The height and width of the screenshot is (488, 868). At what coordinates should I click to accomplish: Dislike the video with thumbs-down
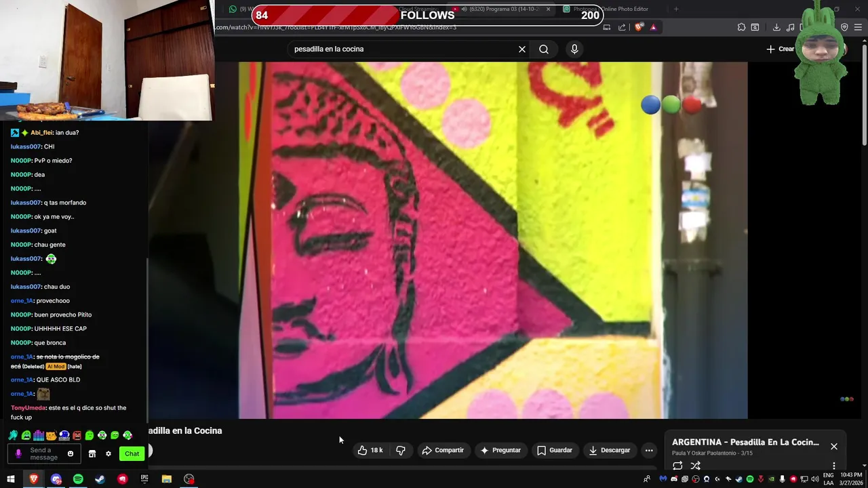tap(401, 450)
